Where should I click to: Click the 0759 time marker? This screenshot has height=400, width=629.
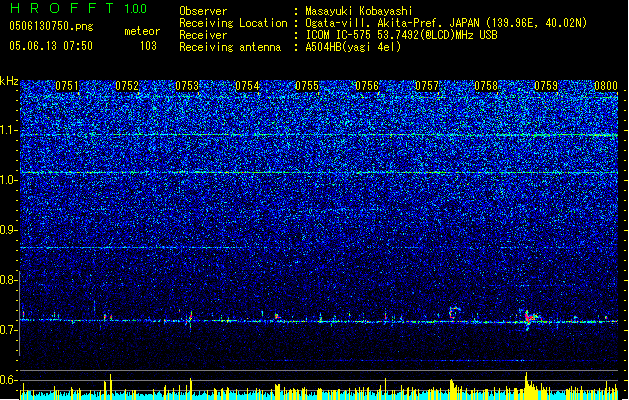pos(546,86)
